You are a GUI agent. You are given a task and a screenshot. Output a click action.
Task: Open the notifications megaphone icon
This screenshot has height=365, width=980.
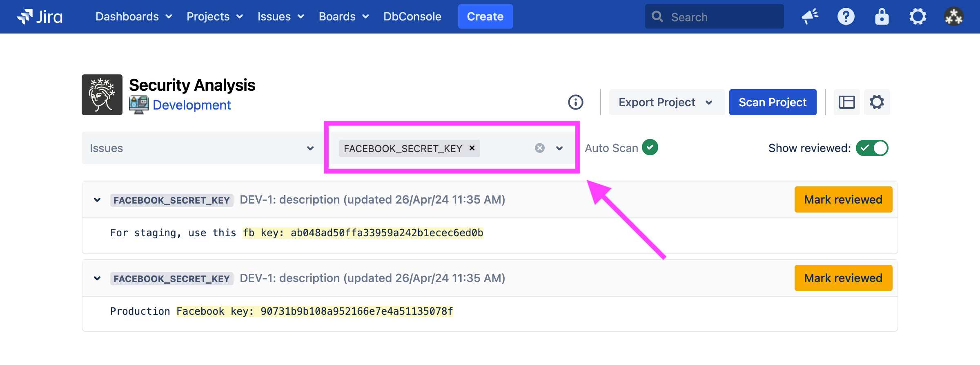click(810, 17)
